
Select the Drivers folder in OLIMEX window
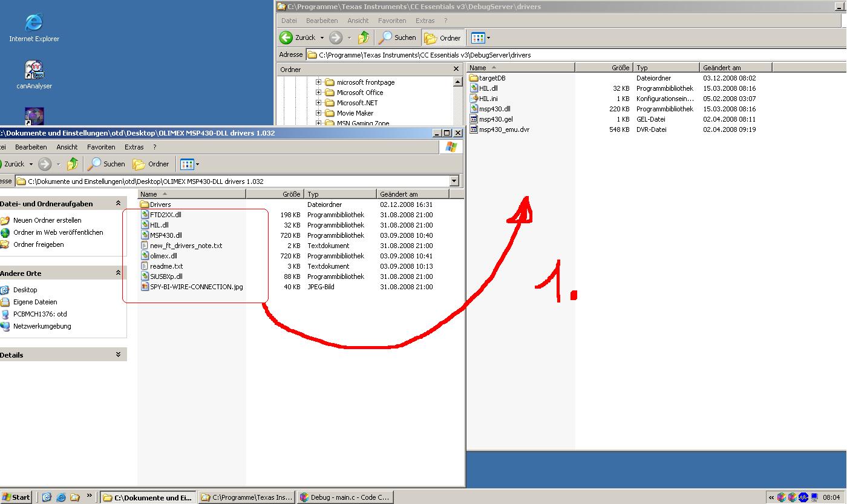[x=156, y=205]
